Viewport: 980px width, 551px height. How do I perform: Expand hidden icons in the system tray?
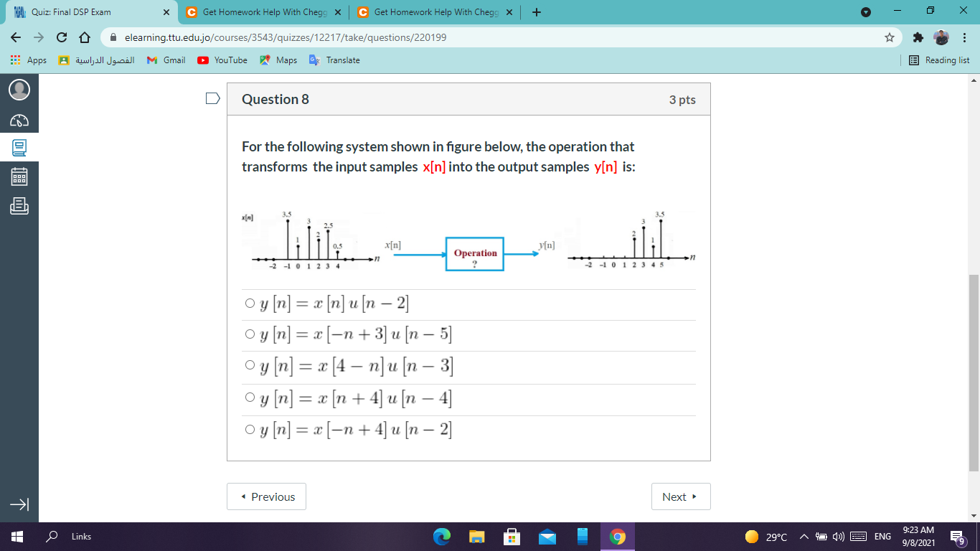click(803, 536)
